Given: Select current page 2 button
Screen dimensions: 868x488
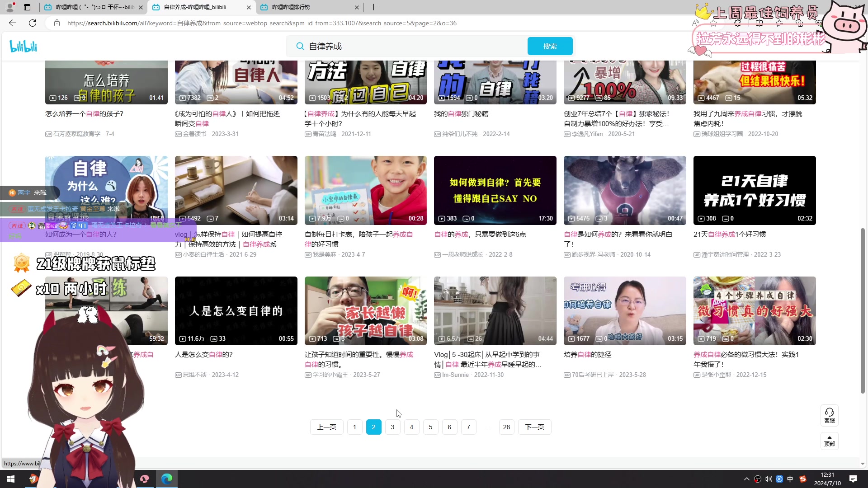Looking at the screenshot, I should [x=373, y=427].
